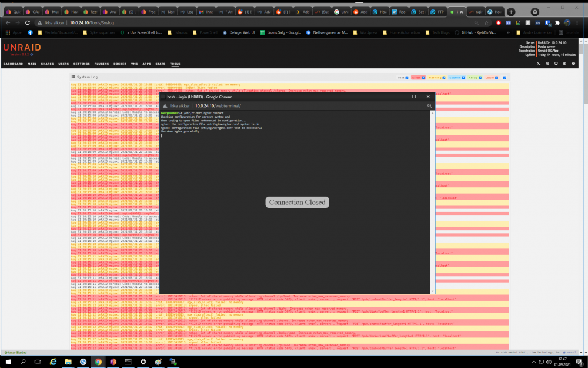Image resolution: width=588 pixels, height=368 pixels.
Task: Open the Home Automation bookmark folder
Action: click(x=402, y=32)
